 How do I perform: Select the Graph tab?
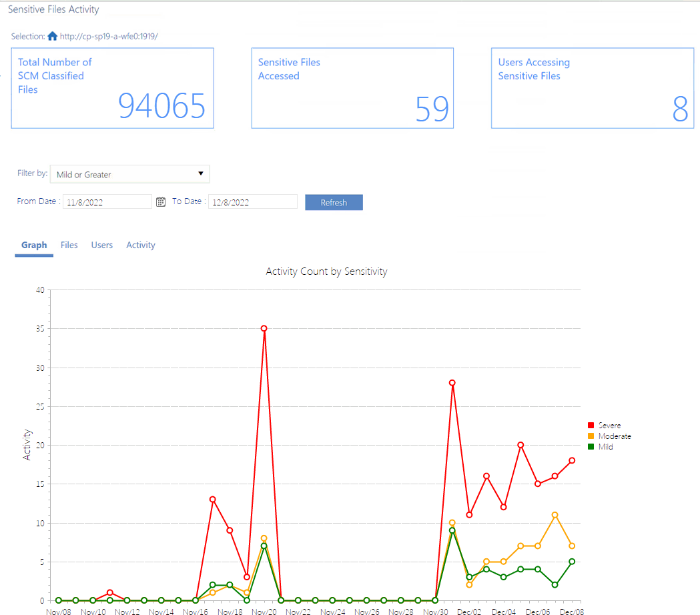[34, 245]
